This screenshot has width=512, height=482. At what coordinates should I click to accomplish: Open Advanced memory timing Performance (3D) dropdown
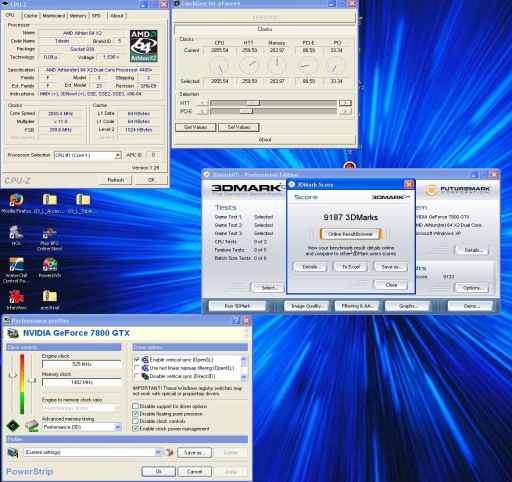point(117,427)
